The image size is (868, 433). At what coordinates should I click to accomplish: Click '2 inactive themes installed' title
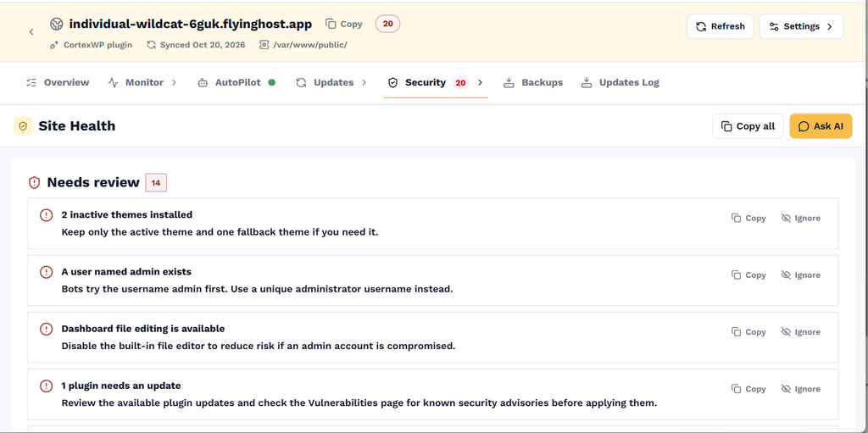click(x=127, y=215)
